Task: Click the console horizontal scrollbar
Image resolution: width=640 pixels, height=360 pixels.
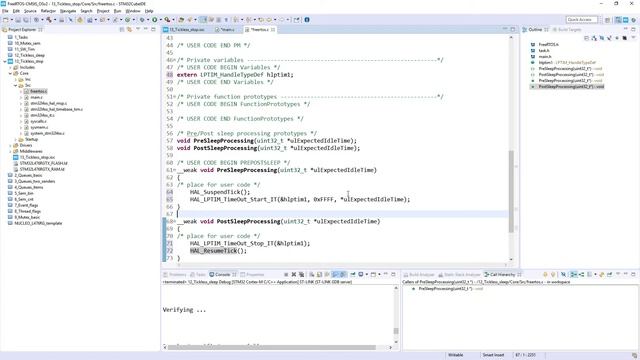Action: click(271, 347)
